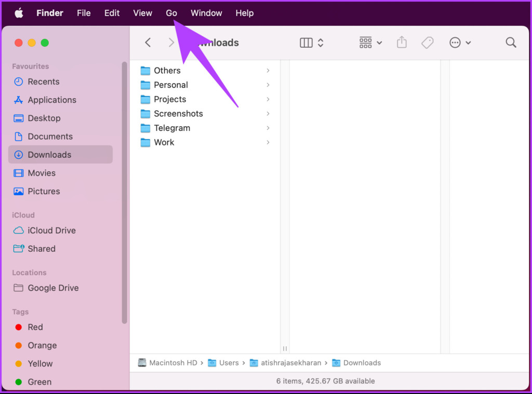Viewport: 532px width, 394px height.
Task: Open Recents in the sidebar
Action: [x=60, y=81]
